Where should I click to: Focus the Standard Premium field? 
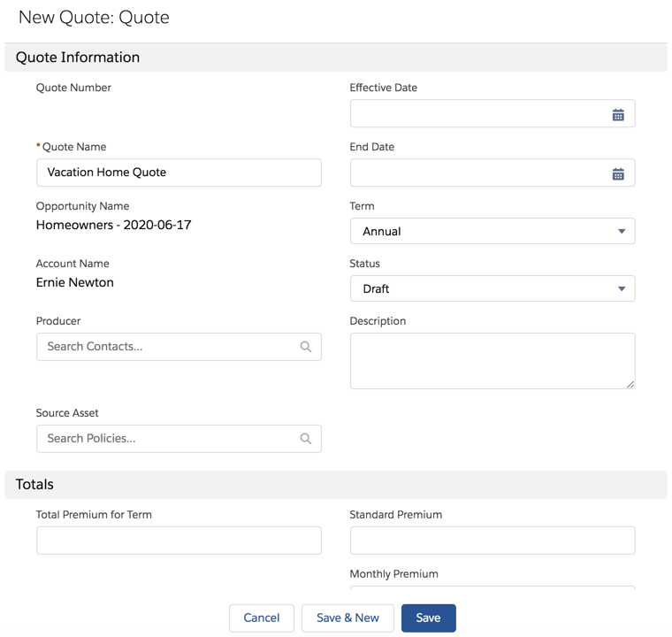[x=493, y=540]
